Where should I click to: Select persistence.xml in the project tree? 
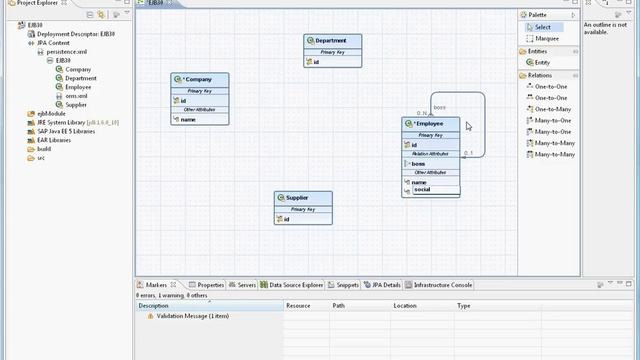[67, 52]
